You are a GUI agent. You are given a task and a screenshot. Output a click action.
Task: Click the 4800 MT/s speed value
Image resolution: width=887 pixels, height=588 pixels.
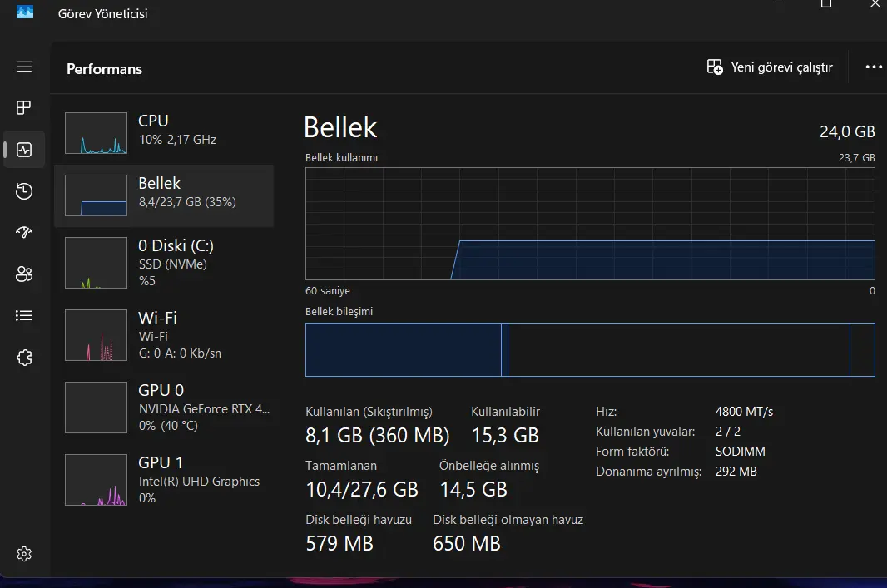[x=744, y=412]
